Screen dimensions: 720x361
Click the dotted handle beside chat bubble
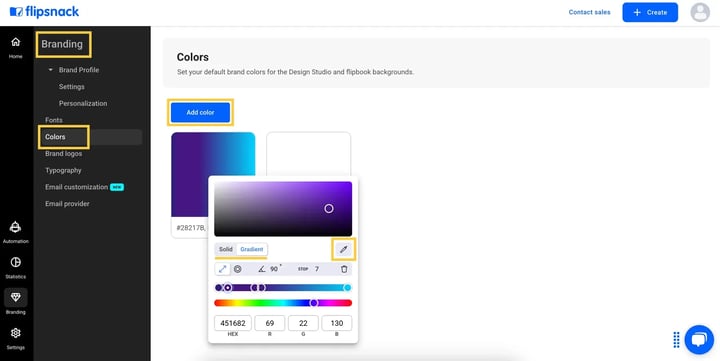click(x=676, y=340)
